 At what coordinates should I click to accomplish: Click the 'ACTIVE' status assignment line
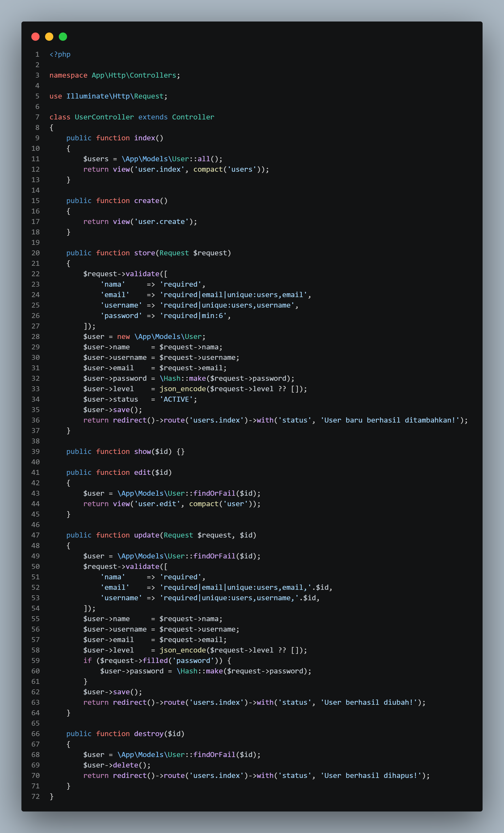pos(140,399)
